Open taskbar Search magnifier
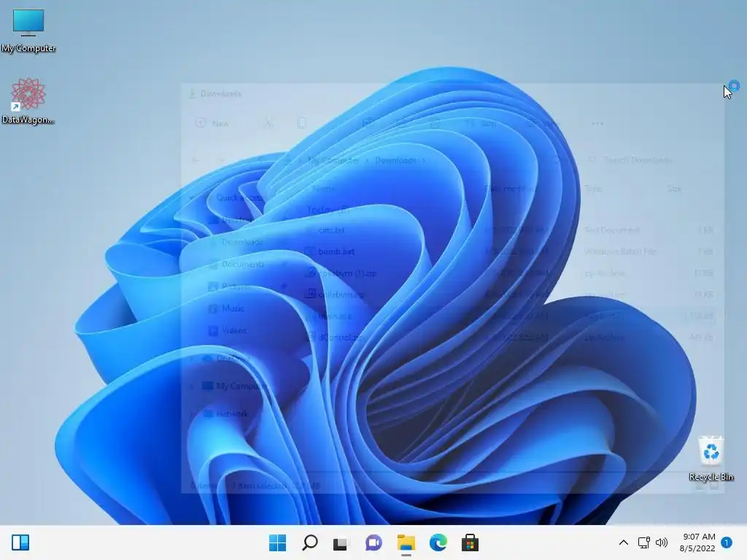This screenshot has height=560, width=747. coord(309,542)
